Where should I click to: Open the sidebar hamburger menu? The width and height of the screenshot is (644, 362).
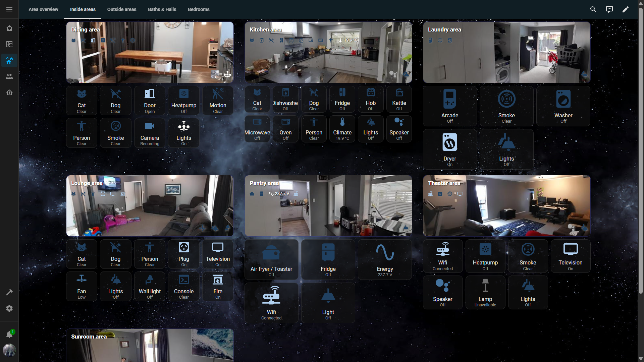pos(9,9)
